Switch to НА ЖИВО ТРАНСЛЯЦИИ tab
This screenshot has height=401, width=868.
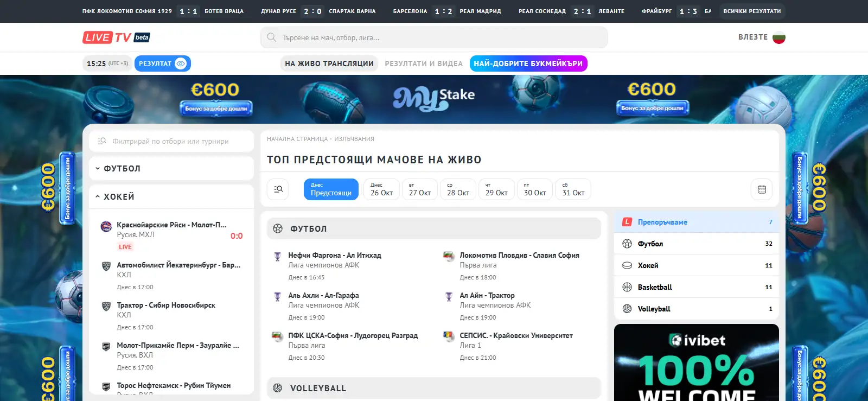[x=329, y=63]
